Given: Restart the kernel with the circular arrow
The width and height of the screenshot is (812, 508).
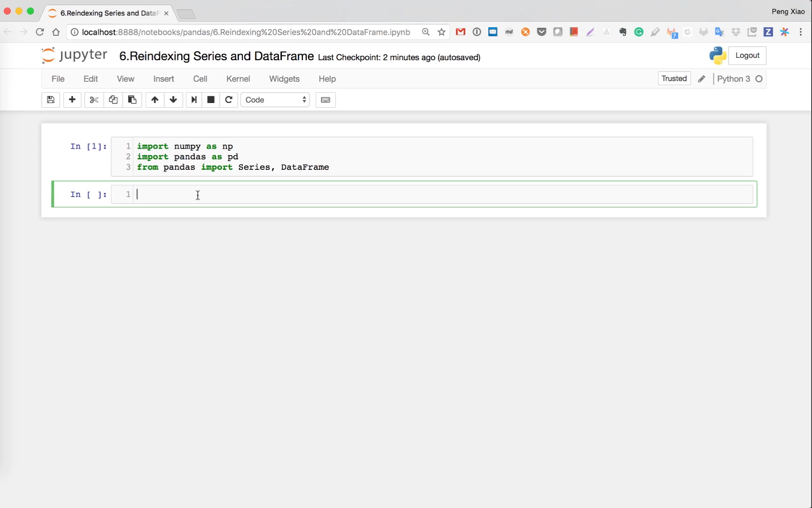Looking at the screenshot, I should [x=229, y=100].
